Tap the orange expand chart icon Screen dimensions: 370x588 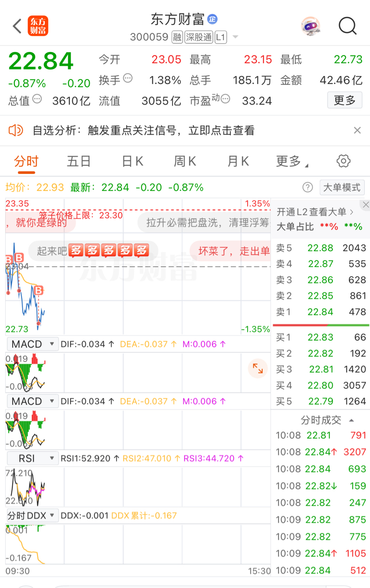coord(258,369)
